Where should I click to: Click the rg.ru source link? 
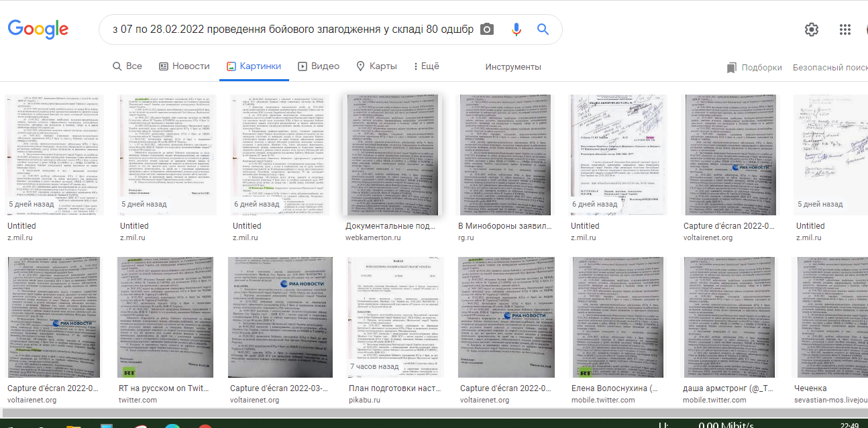click(x=466, y=237)
